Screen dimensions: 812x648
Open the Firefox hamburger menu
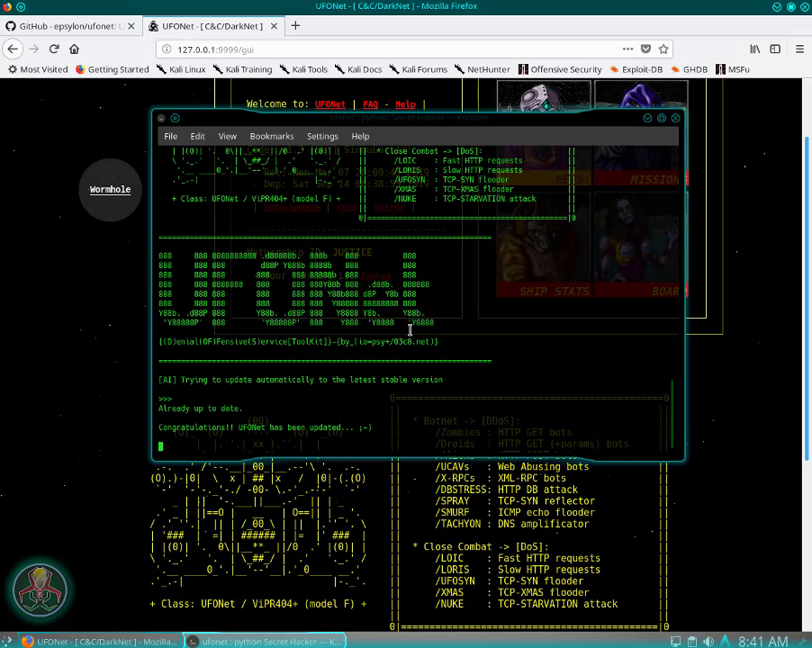[x=799, y=49]
